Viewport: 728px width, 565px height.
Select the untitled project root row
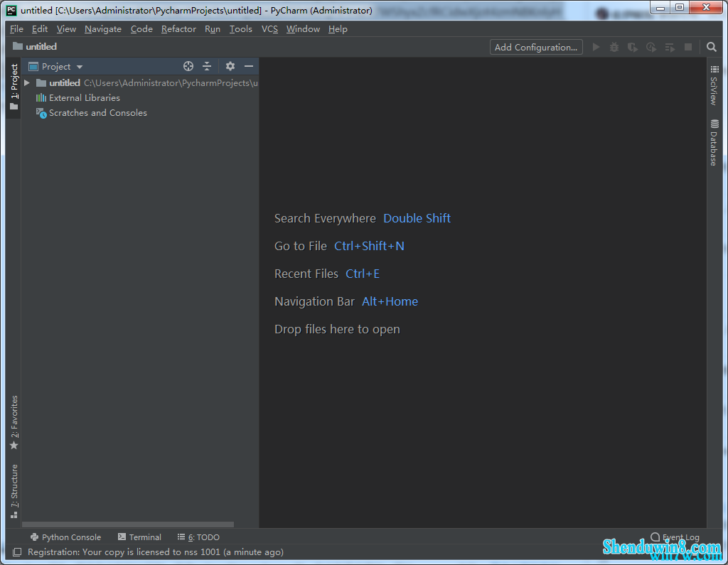140,82
